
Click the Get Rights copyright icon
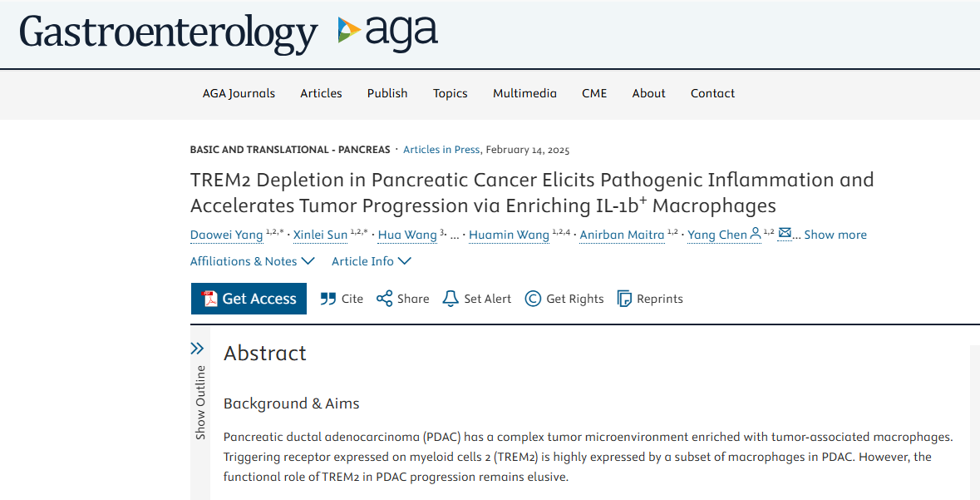click(x=533, y=299)
